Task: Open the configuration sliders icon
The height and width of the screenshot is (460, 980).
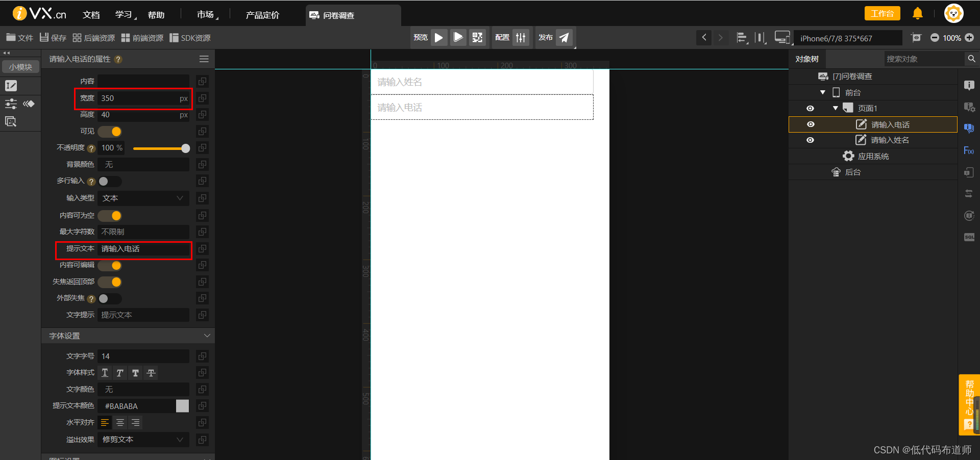Action: click(521, 37)
